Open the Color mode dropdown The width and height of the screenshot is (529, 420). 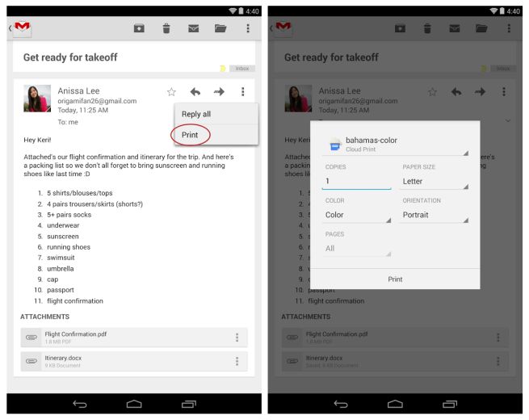(357, 215)
